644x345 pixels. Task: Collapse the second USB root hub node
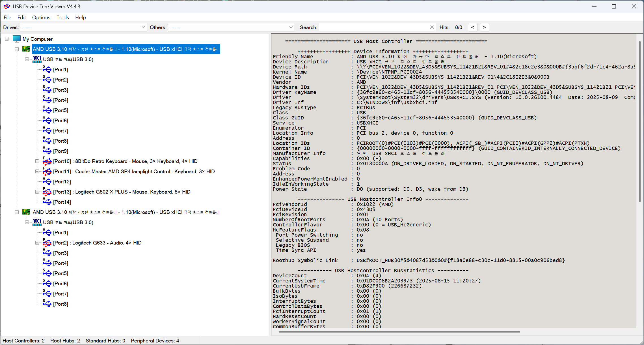pyautogui.click(x=27, y=222)
